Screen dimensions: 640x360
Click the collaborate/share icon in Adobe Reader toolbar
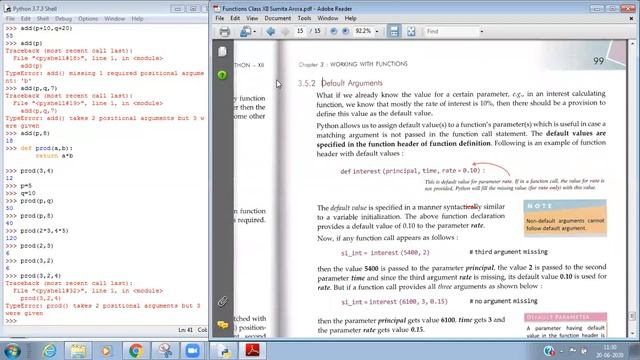245,31
